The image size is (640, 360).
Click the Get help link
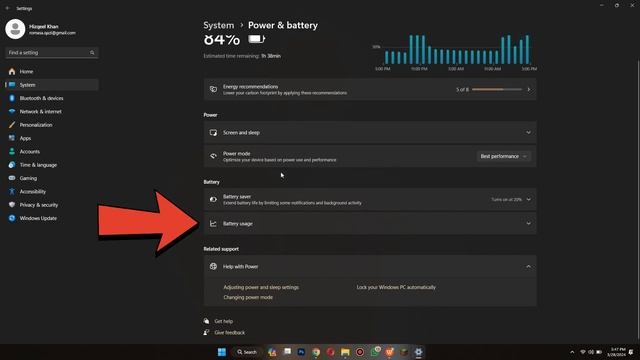click(224, 321)
